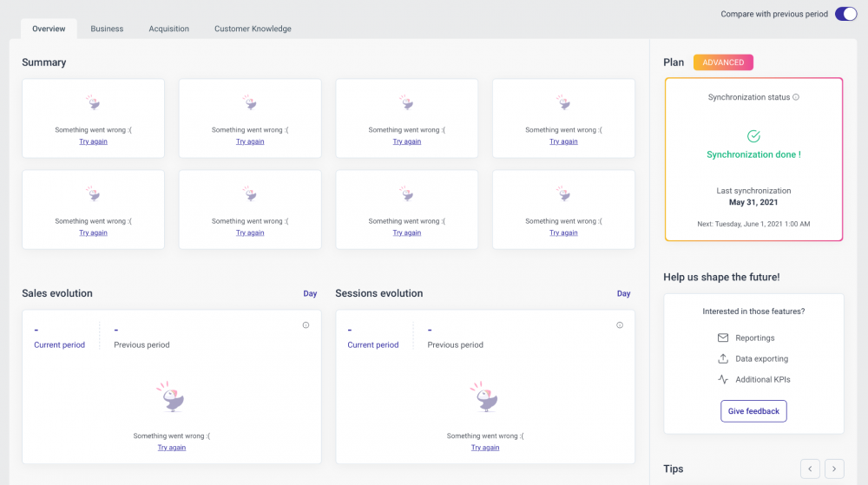Go to next tip with right chevron
Screen dimensions: 868x485
point(834,469)
